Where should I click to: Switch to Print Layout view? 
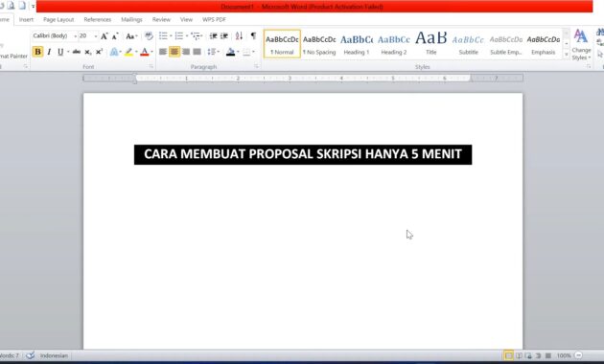(508, 355)
